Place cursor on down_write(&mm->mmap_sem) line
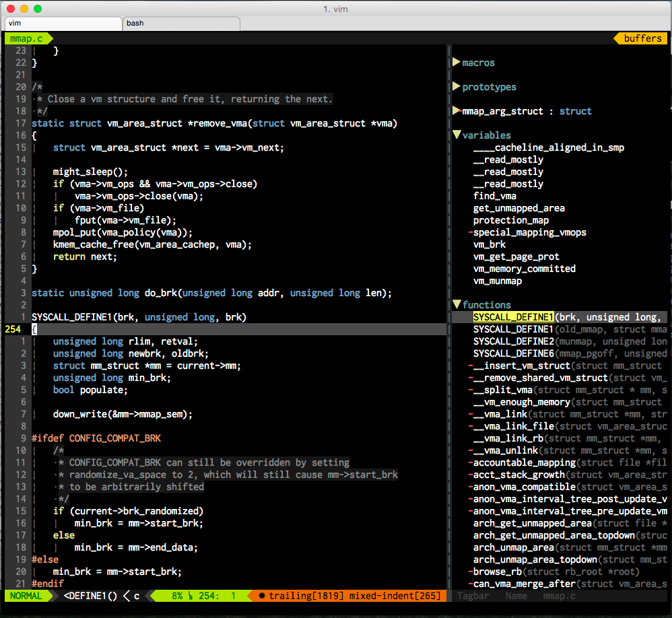This screenshot has height=618, width=672. [123, 415]
